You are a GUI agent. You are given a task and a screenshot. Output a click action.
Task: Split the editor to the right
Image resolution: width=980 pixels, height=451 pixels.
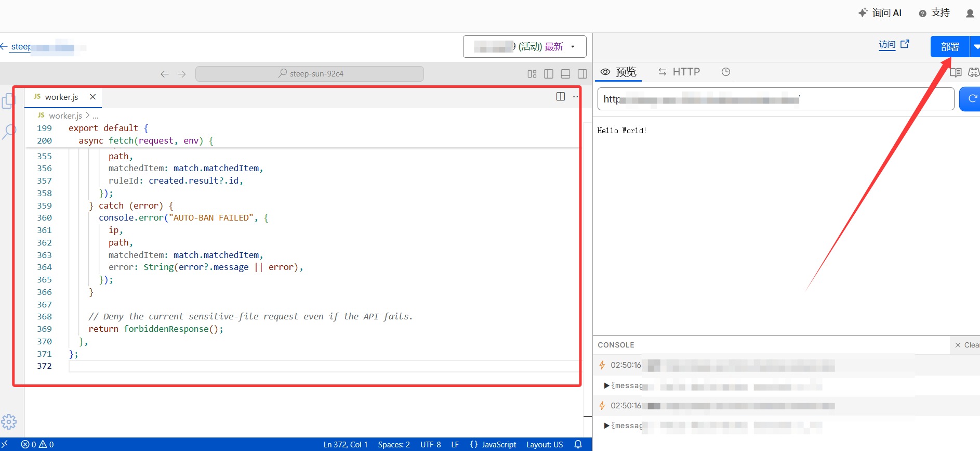(561, 96)
